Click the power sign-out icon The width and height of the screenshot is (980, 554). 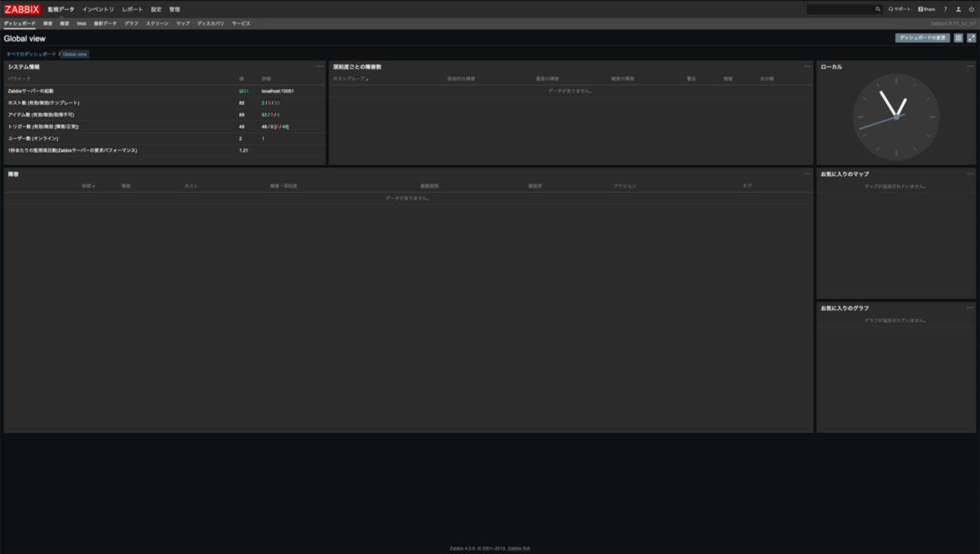(x=971, y=9)
